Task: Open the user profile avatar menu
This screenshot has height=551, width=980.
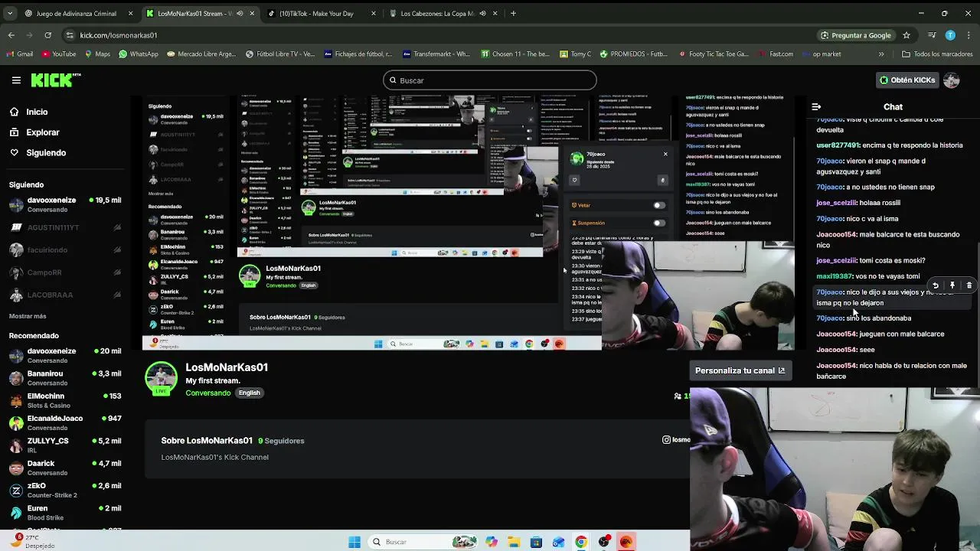Action: [x=952, y=80]
